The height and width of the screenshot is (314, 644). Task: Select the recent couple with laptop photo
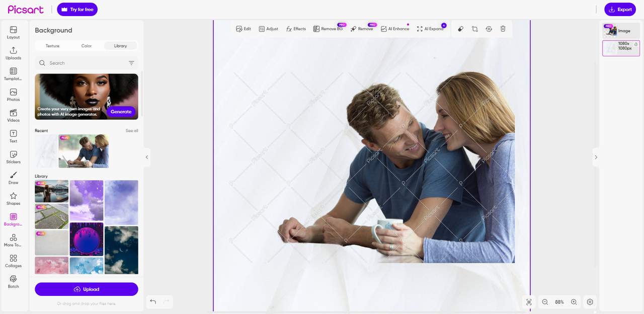(84, 151)
